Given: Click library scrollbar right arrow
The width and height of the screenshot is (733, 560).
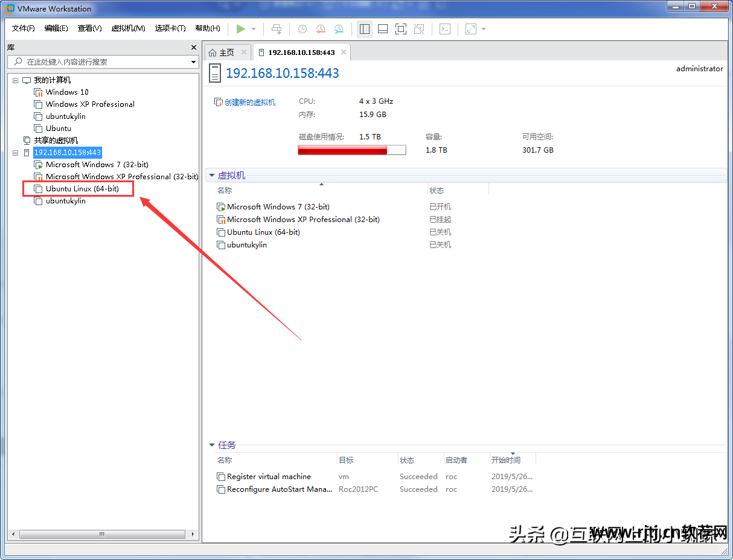Looking at the screenshot, I should (x=193, y=535).
